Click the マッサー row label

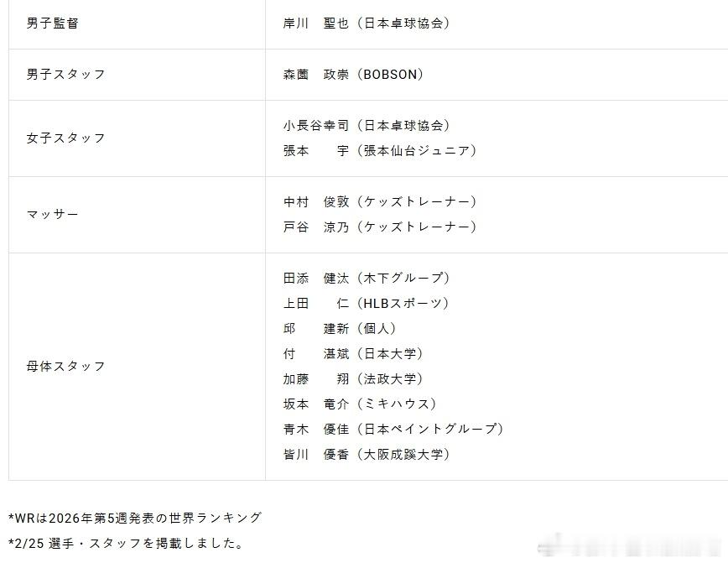click(53, 214)
